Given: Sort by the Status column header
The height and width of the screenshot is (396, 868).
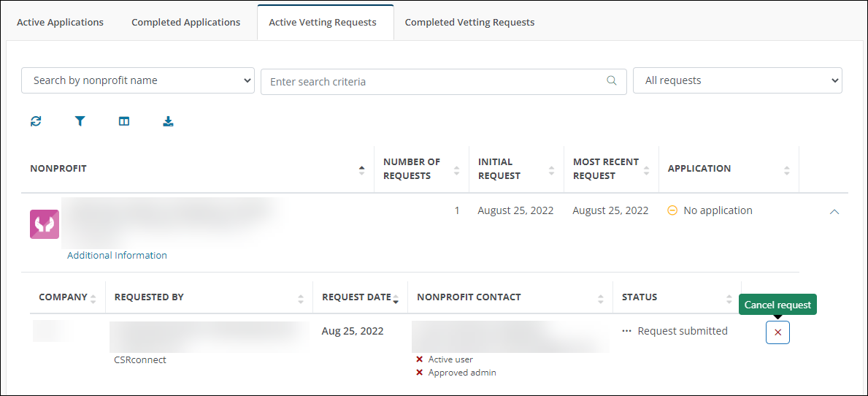Looking at the screenshot, I should click(x=640, y=297).
